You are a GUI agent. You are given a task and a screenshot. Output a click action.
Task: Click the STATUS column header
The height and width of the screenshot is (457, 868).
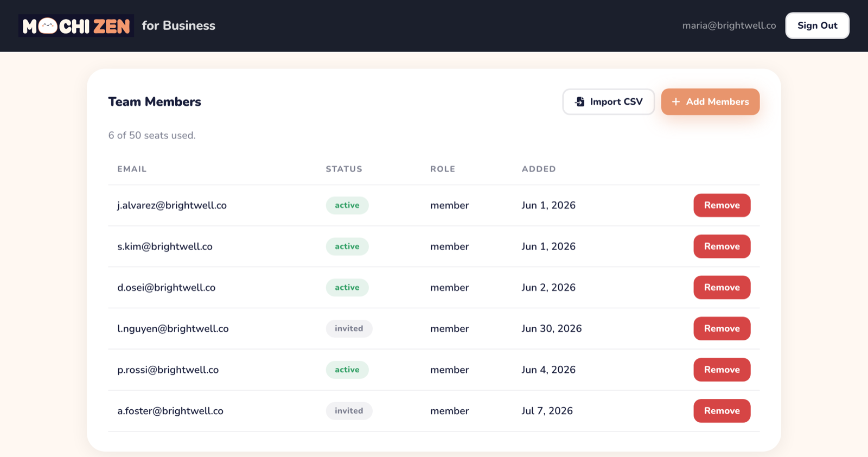344,169
